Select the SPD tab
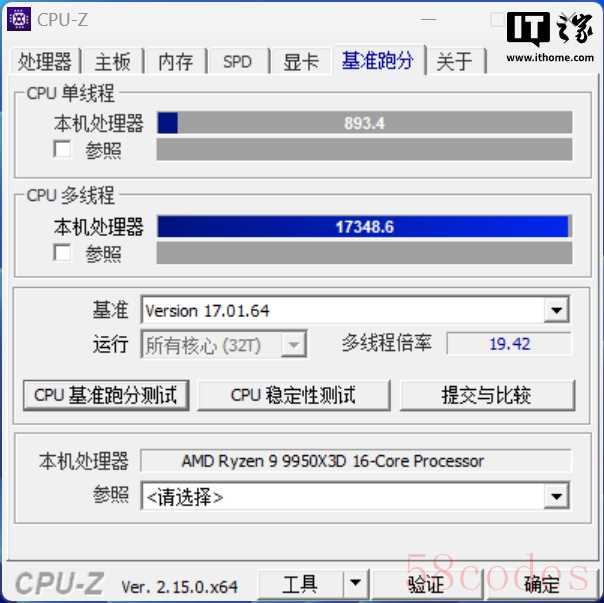This screenshot has height=603, width=604. click(238, 62)
